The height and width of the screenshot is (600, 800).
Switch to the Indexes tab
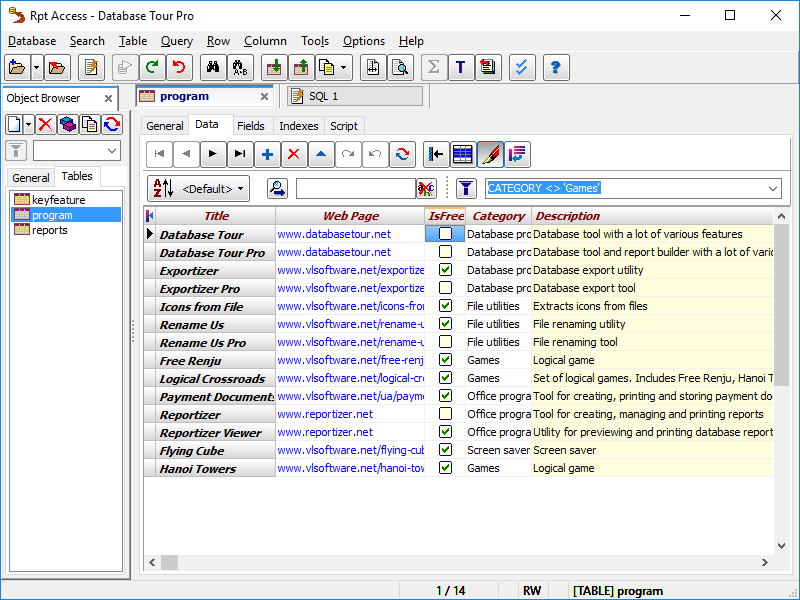tap(298, 126)
